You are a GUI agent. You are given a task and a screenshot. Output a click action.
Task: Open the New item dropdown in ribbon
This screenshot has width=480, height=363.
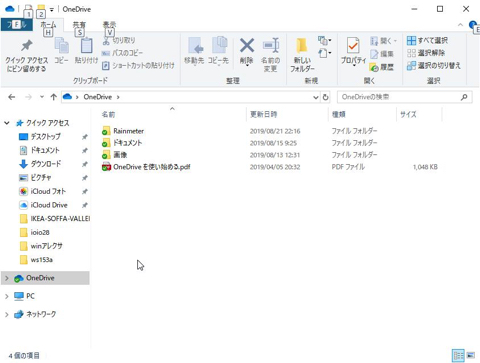[x=325, y=41]
